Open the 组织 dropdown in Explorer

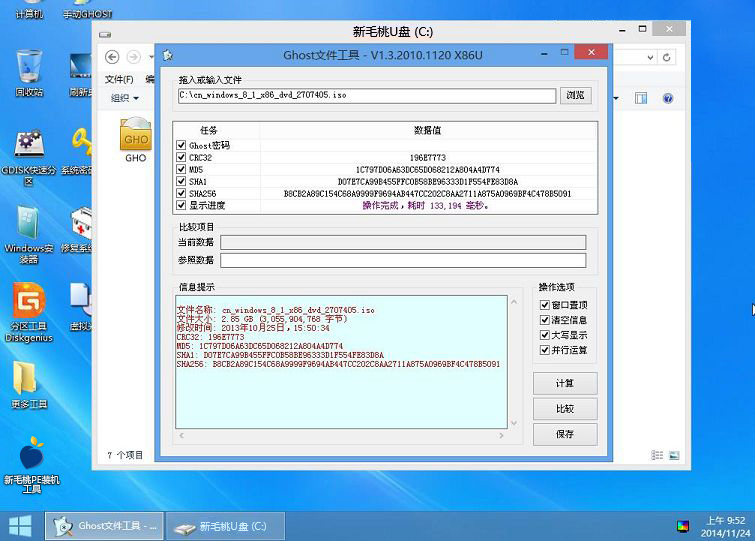pos(124,98)
